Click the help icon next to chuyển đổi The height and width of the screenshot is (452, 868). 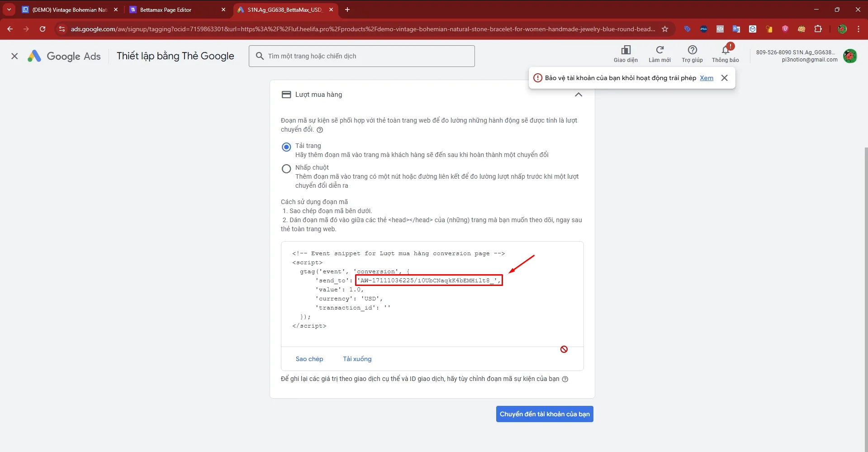(x=320, y=130)
